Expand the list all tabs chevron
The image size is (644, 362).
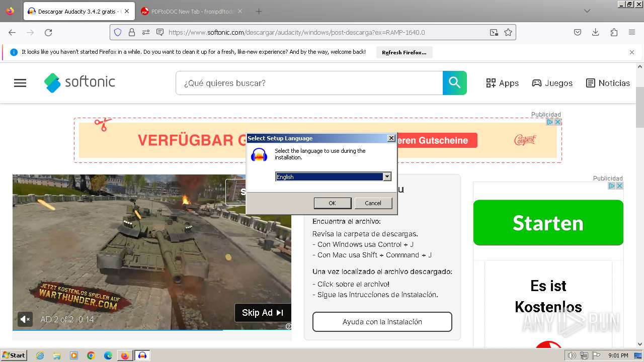587,11
